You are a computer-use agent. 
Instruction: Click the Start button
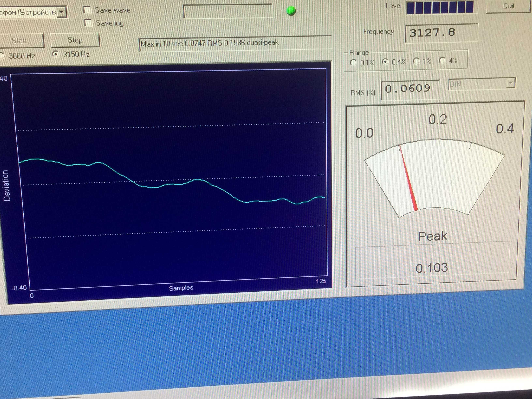click(20, 41)
